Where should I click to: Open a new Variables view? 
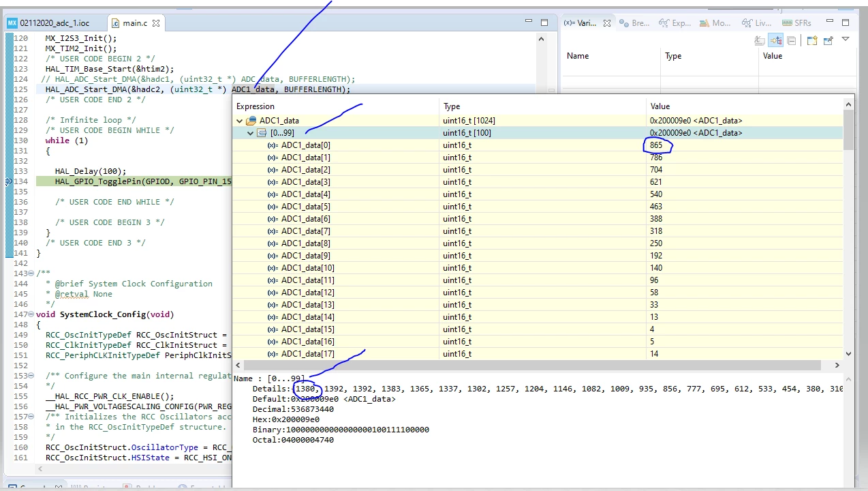[x=812, y=40]
